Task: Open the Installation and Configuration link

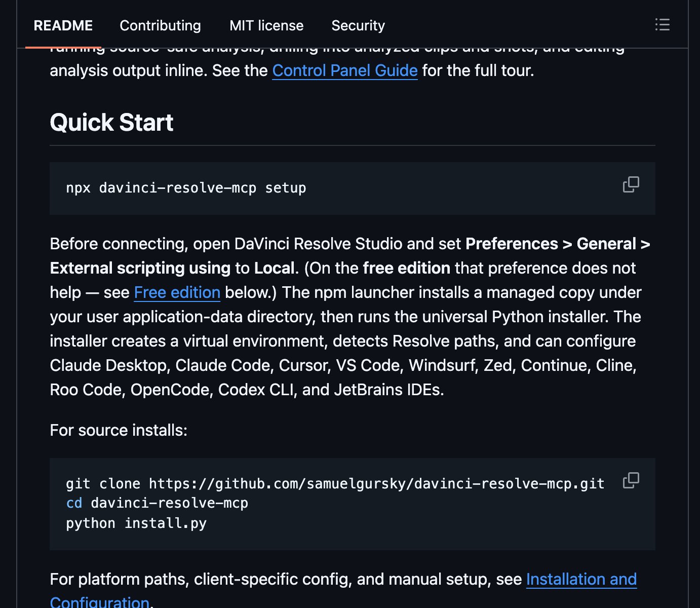Action: 581,579
